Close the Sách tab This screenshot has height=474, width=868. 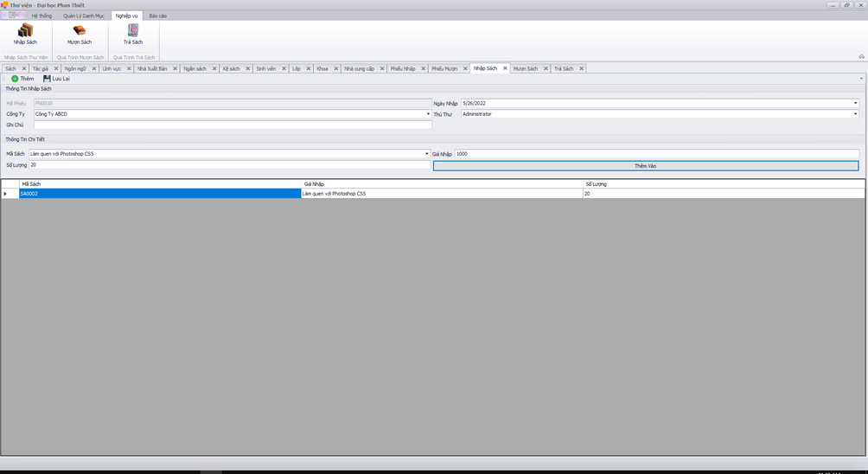pos(24,68)
